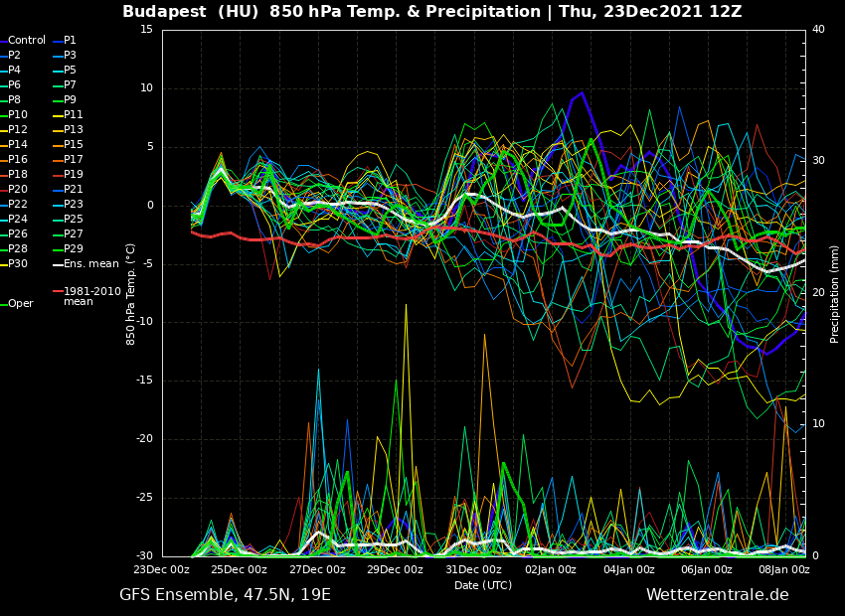Screen dimensions: 845x616
Task: Click the 850 hPa Temp. axis label
Action: [131, 293]
